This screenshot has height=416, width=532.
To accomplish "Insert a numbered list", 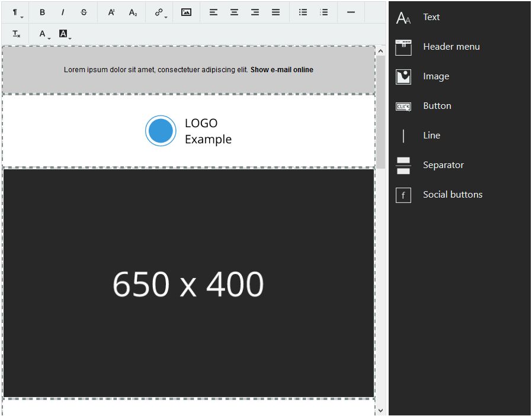I will point(324,12).
